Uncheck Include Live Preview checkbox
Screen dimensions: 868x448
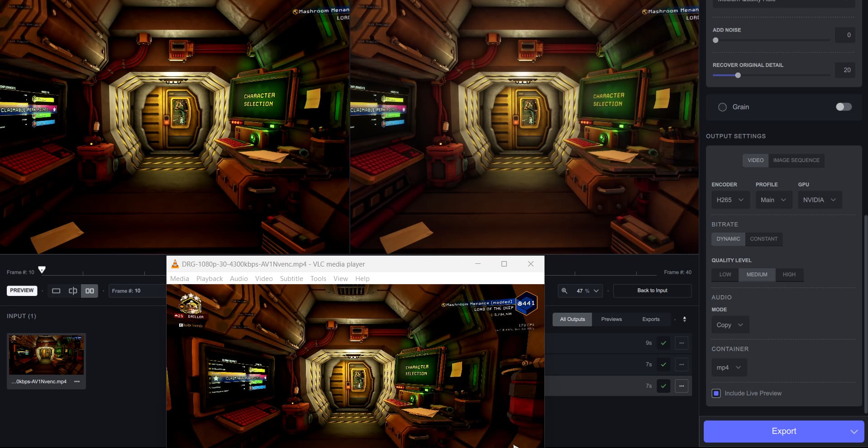(716, 393)
